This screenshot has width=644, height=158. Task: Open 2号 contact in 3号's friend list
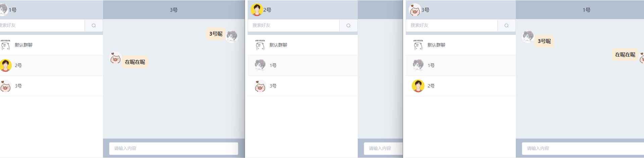pyautogui.click(x=461, y=86)
